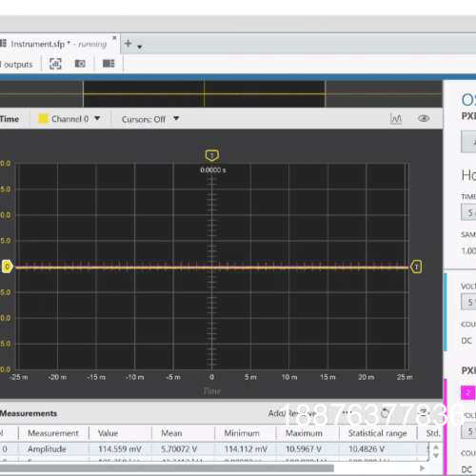Click the trigger position marker above 0.0000 s
476x476 pixels.
coord(212,155)
